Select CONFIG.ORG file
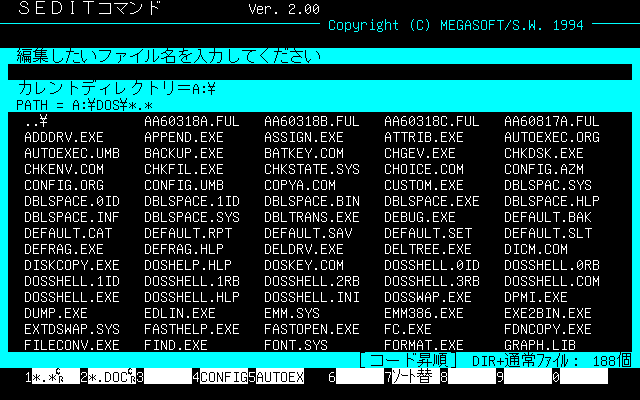640x400 pixels. click(x=64, y=185)
